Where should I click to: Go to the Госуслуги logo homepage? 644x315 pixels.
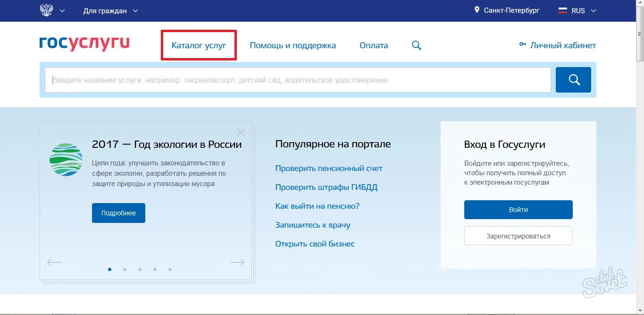pyautogui.click(x=84, y=43)
